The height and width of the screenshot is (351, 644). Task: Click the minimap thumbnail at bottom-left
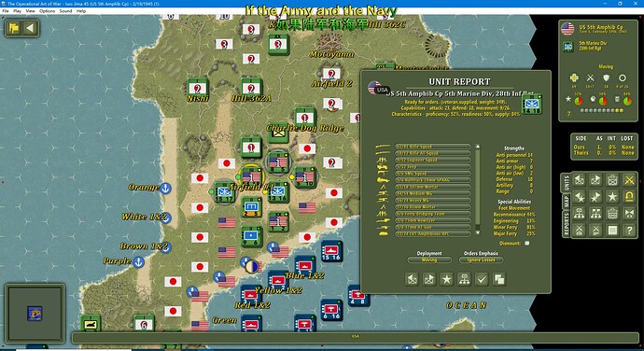click(x=35, y=313)
